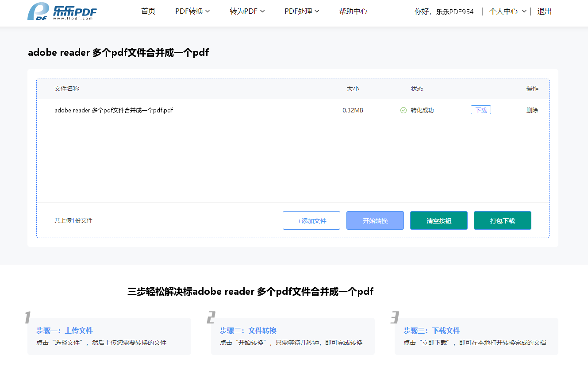Screen dimensions: 588x374
Task: Expand the PDF处理 dropdown menu
Action: 302,12
